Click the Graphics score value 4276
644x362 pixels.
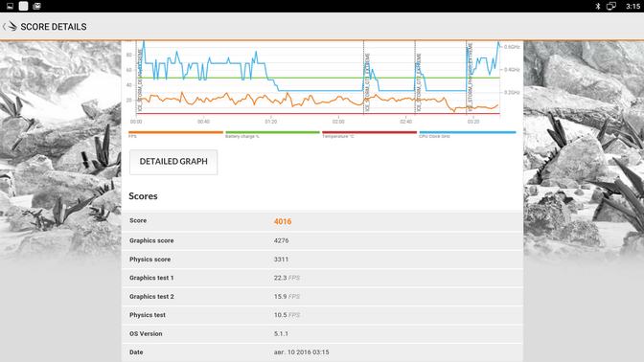282,240
